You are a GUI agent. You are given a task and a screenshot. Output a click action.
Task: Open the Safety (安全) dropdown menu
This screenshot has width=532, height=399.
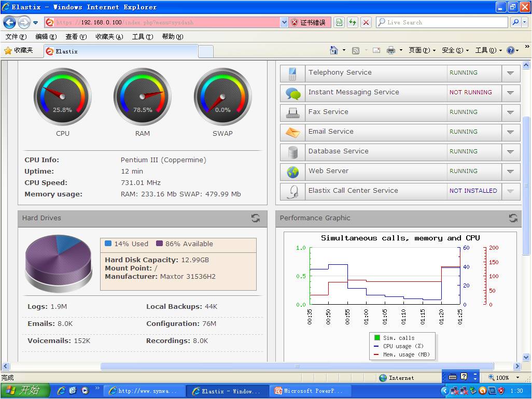(x=455, y=50)
